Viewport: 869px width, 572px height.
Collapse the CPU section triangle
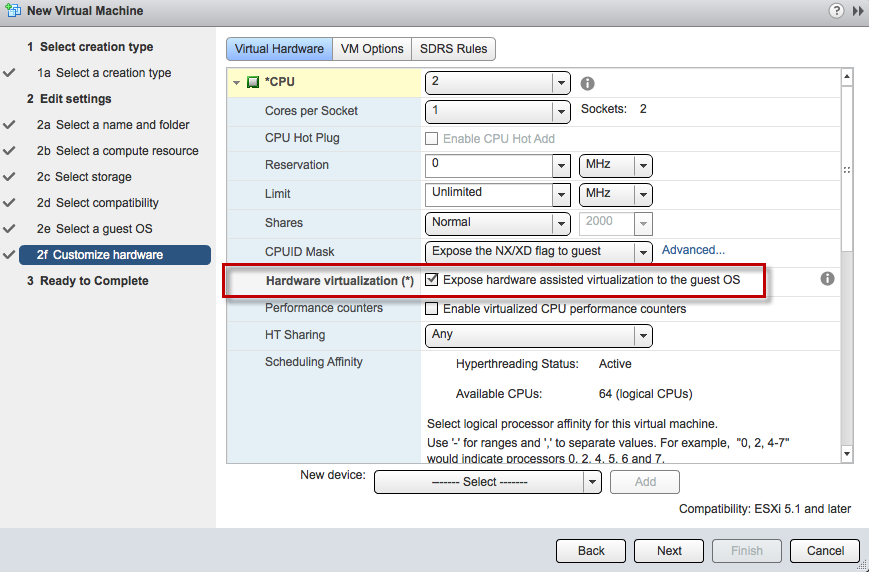click(x=237, y=83)
